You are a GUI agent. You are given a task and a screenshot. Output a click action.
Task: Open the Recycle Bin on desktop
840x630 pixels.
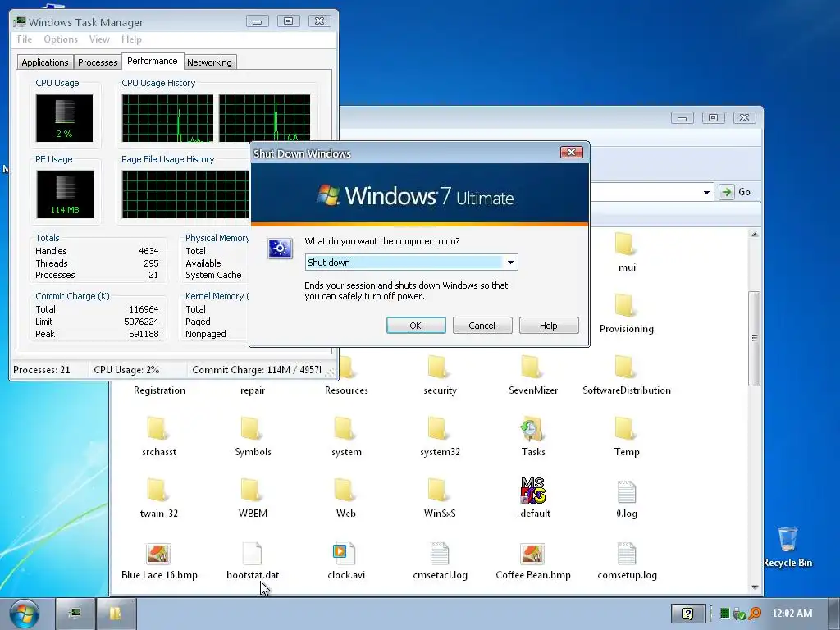pyautogui.click(x=787, y=547)
